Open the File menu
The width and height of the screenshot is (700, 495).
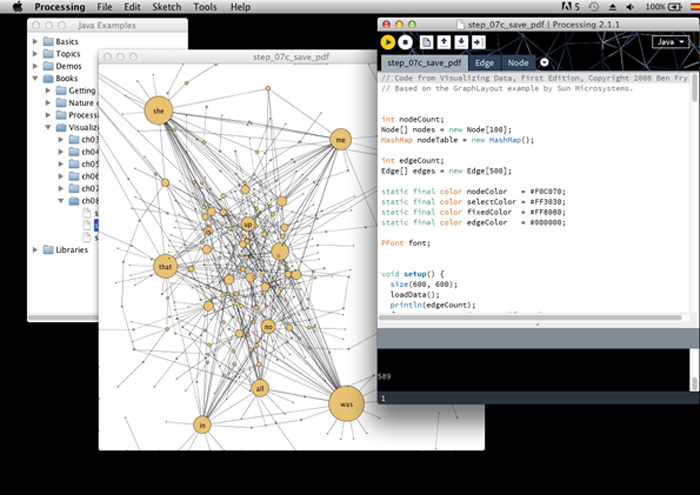tap(104, 7)
